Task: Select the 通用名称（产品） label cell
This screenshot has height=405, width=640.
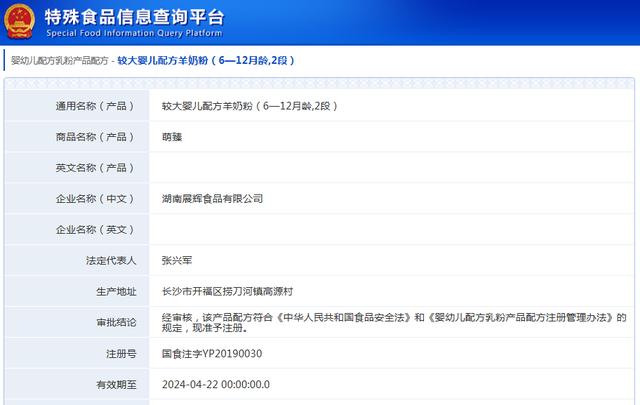Action: point(77,106)
